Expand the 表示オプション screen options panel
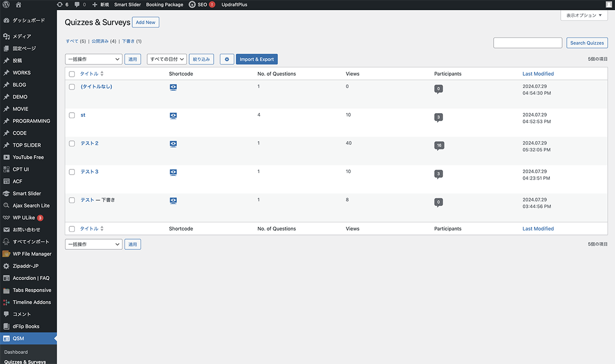The width and height of the screenshot is (615, 364). pyautogui.click(x=584, y=15)
